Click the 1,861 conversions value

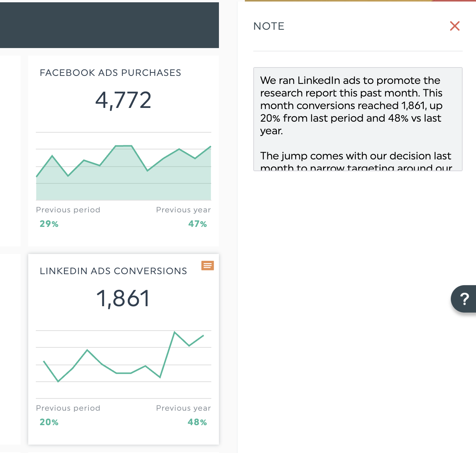(123, 298)
